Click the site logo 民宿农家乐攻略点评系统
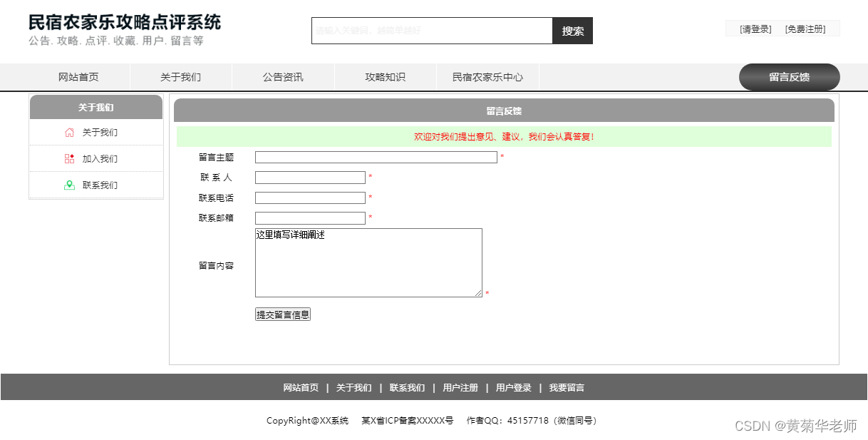This screenshot has width=868, height=440. [x=123, y=22]
